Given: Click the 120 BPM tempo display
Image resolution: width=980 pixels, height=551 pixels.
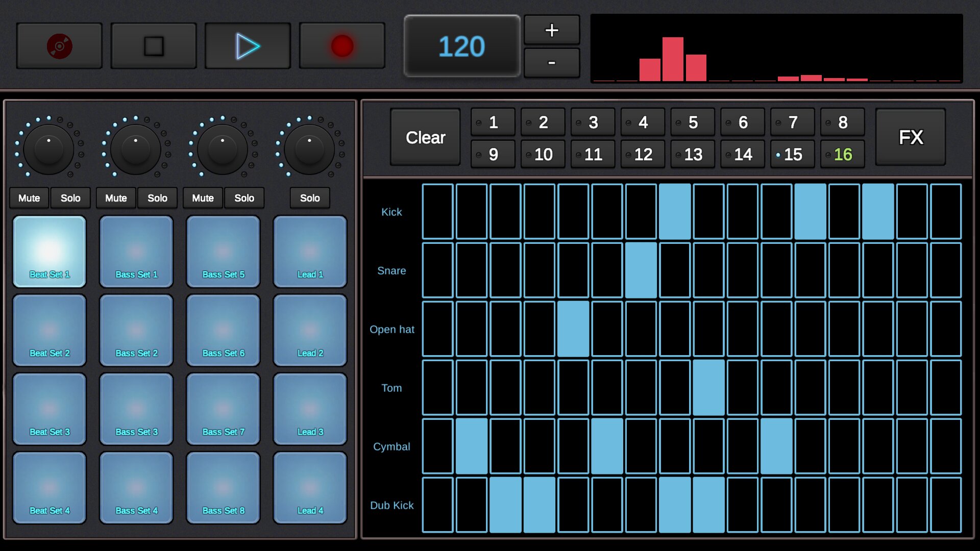Looking at the screenshot, I should tap(461, 46).
